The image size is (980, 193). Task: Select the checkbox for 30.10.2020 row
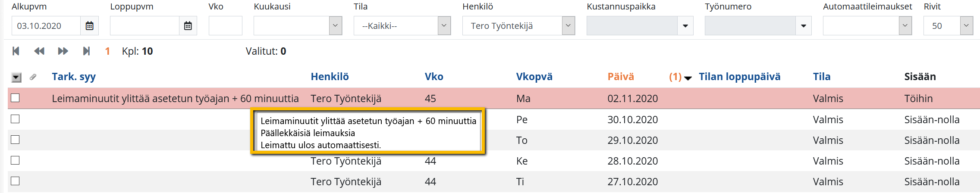15,119
